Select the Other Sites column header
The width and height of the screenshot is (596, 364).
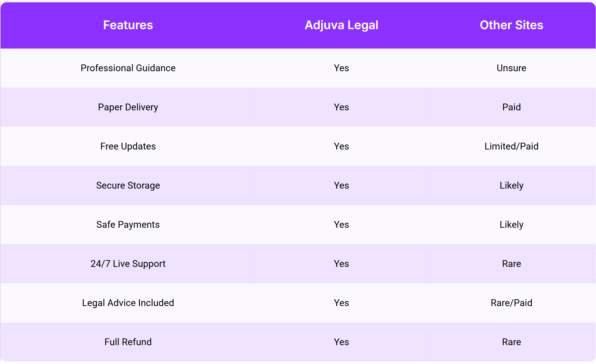click(511, 25)
